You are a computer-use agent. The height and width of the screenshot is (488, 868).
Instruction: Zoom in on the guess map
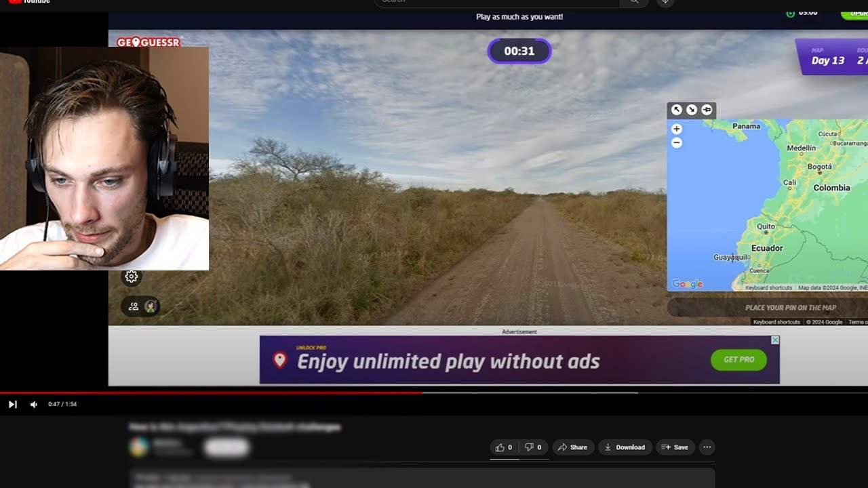tap(676, 129)
